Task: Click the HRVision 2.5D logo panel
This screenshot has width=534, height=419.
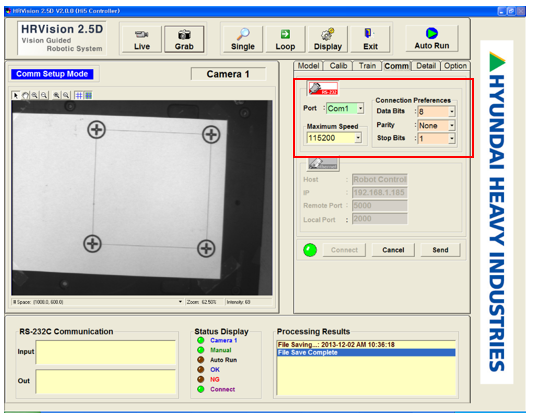Action: coord(62,38)
